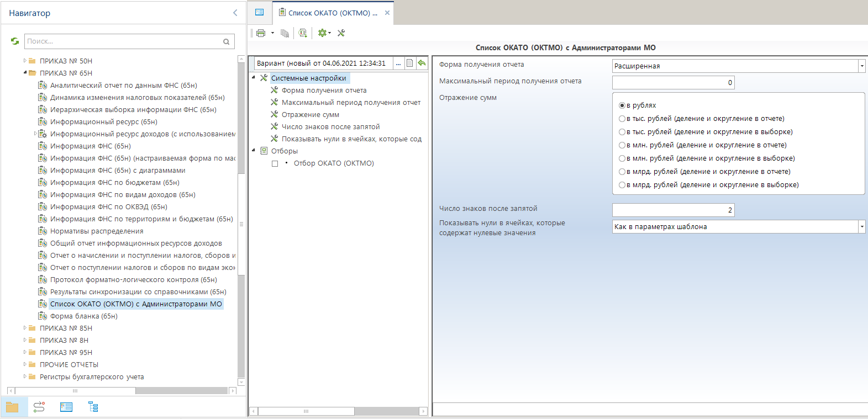Click the tools icon next to Отражение сумм
Viewport: 868px width, 419px height.
point(274,114)
